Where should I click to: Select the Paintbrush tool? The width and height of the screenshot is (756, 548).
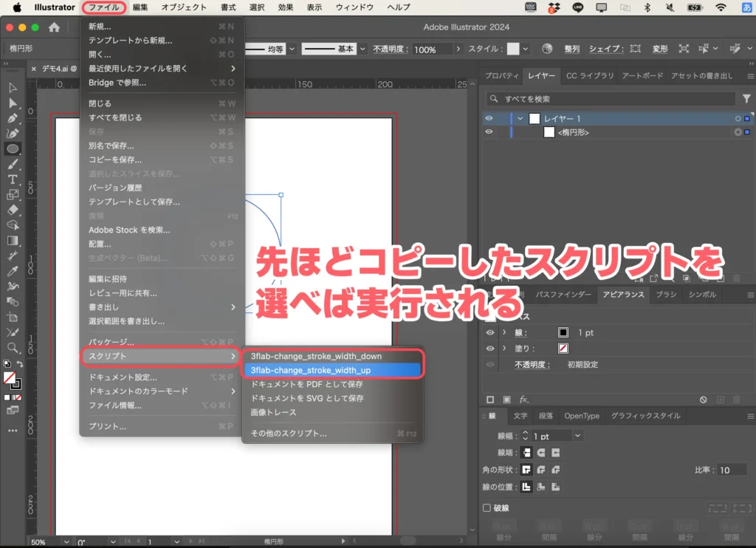click(13, 164)
